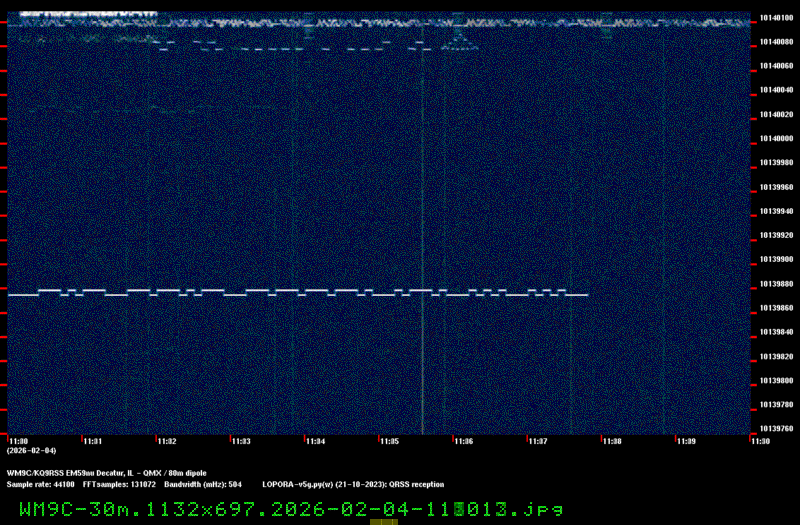The image size is (800, 525).
Task: Click the 11:32 time axis label
Action: [x=166, y=441]
